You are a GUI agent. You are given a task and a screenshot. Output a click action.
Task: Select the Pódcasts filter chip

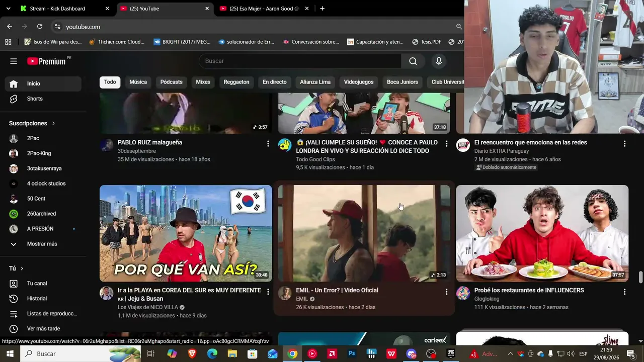click(x=172, y=82)
